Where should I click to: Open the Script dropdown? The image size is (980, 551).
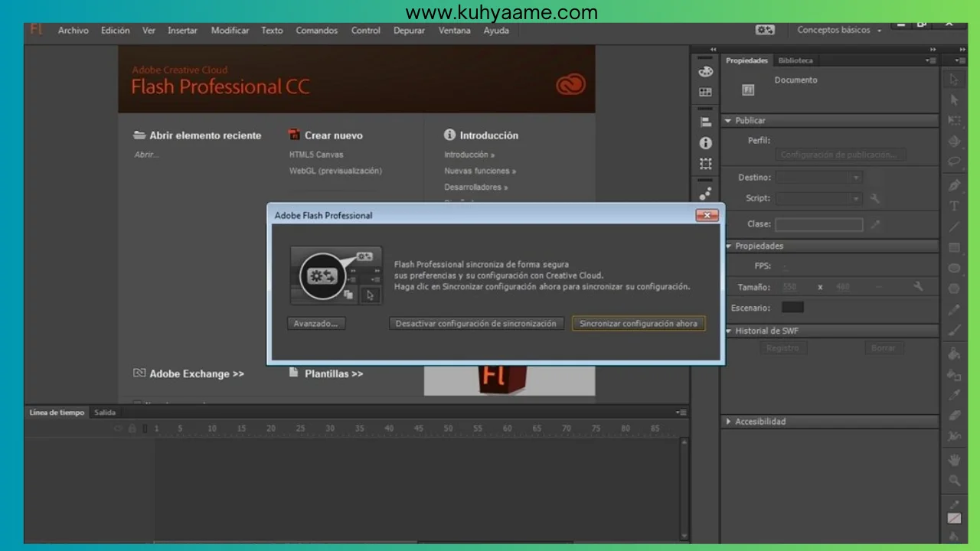pyautogui.click(x=818, y=198)
